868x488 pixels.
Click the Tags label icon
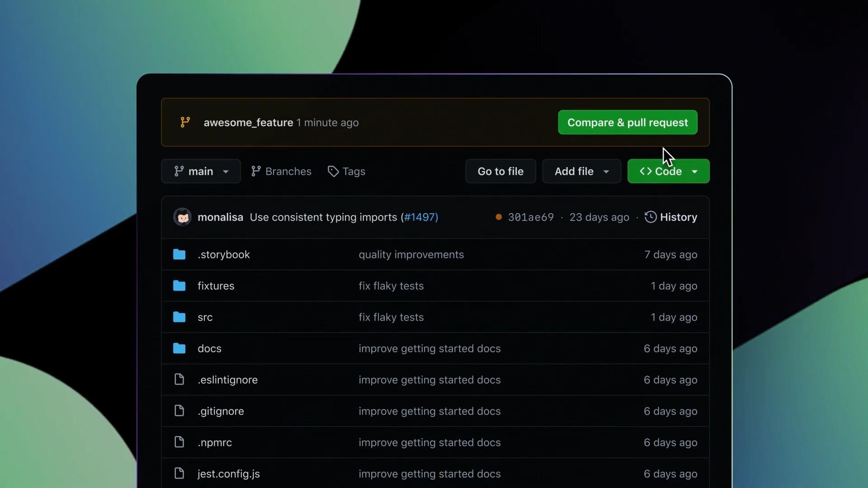click(333, 172)
